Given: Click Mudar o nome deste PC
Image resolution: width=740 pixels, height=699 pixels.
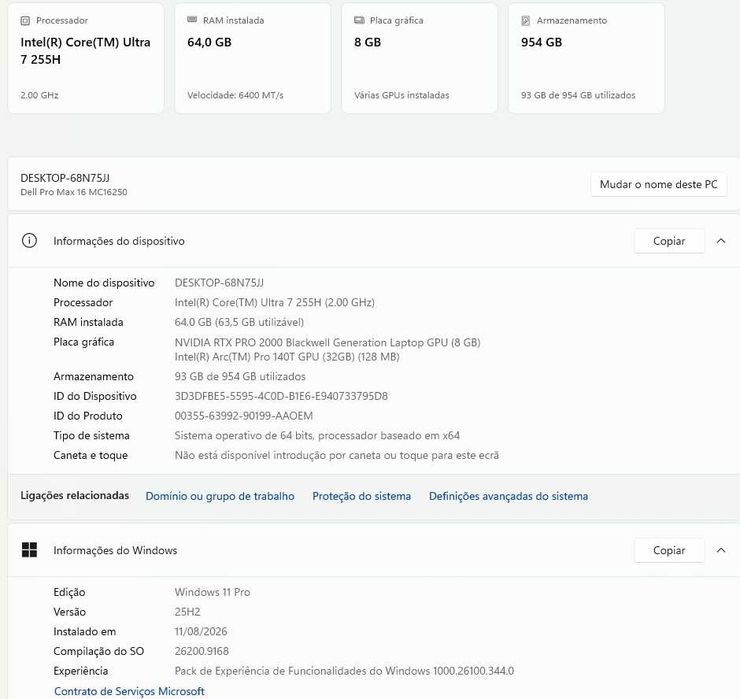Looking at the screenshot, I should coord(658,184).
